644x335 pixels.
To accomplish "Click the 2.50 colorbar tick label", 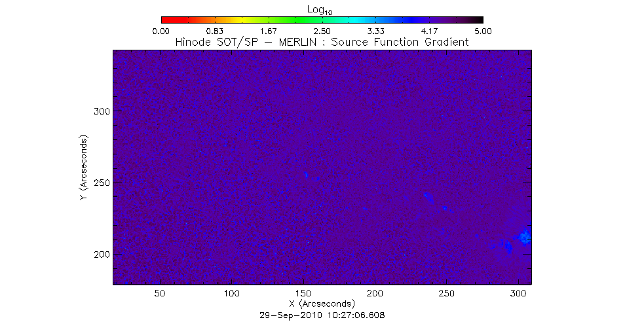I will pyautogui.click(x=322, y=31).
